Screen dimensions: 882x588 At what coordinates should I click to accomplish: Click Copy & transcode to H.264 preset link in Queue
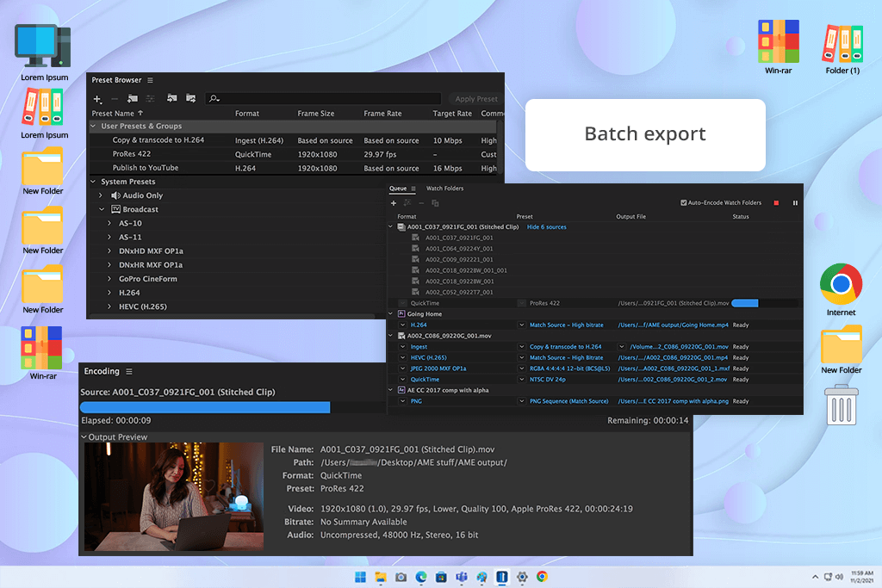(x=565, y=347)
